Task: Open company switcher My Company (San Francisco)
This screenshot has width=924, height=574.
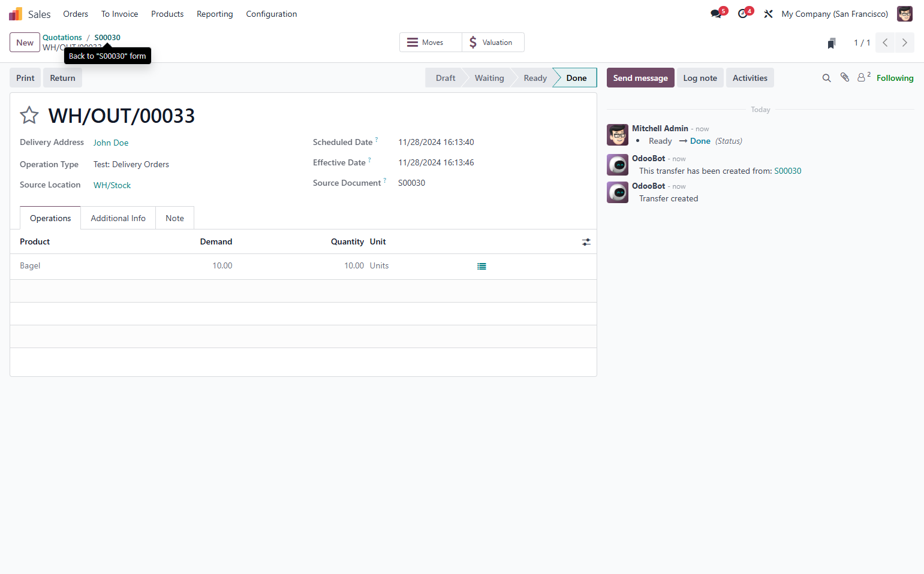Action: coord(835,14)
